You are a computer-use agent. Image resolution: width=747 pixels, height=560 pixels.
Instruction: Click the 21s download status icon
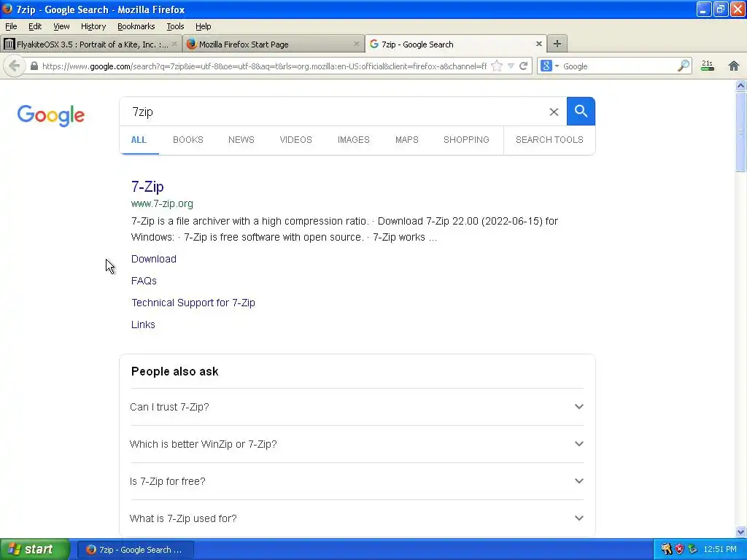pyautogui.click(x=708, y=66)
